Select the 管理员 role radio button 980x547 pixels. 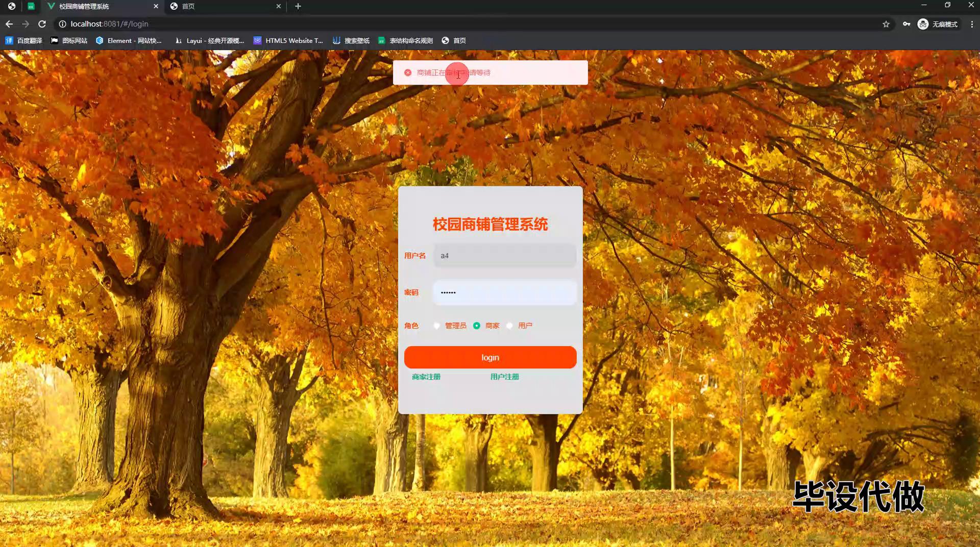pyautogui.click(x=437, y=326)
